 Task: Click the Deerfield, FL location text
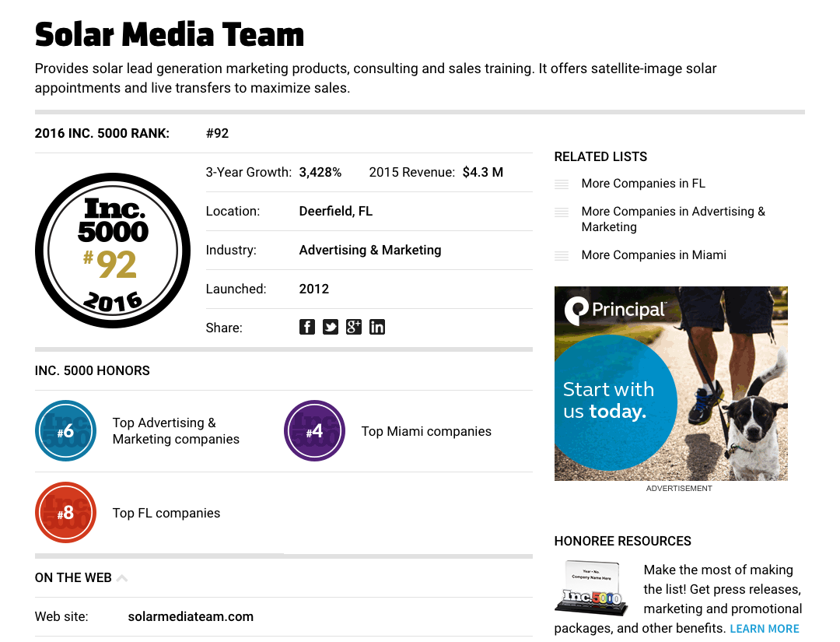(x=336, y=211)
